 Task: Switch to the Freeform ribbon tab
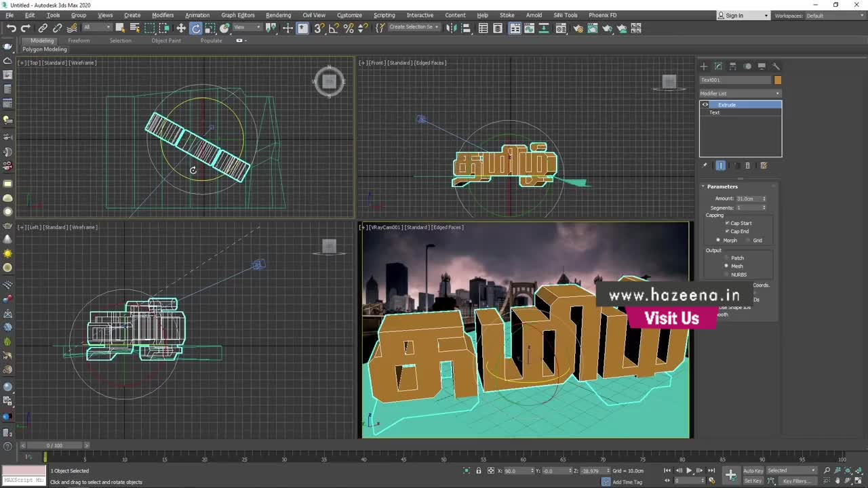pos(79,41)
